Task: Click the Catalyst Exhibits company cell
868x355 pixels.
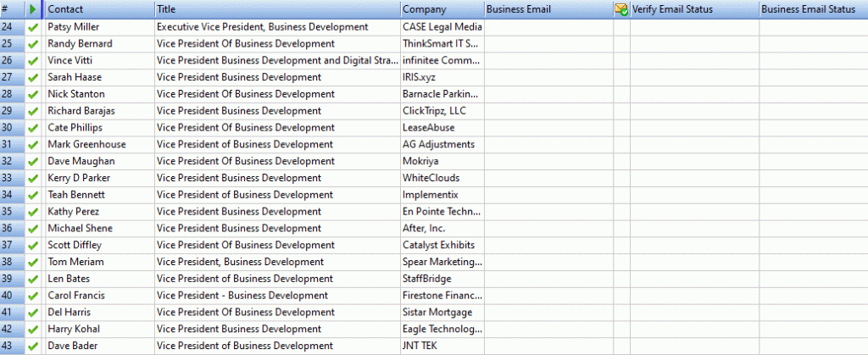Action: pos(442,245)
